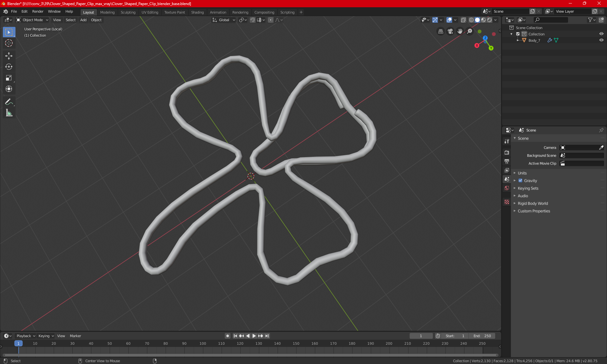Select the Transform tool

pos(9,89)
